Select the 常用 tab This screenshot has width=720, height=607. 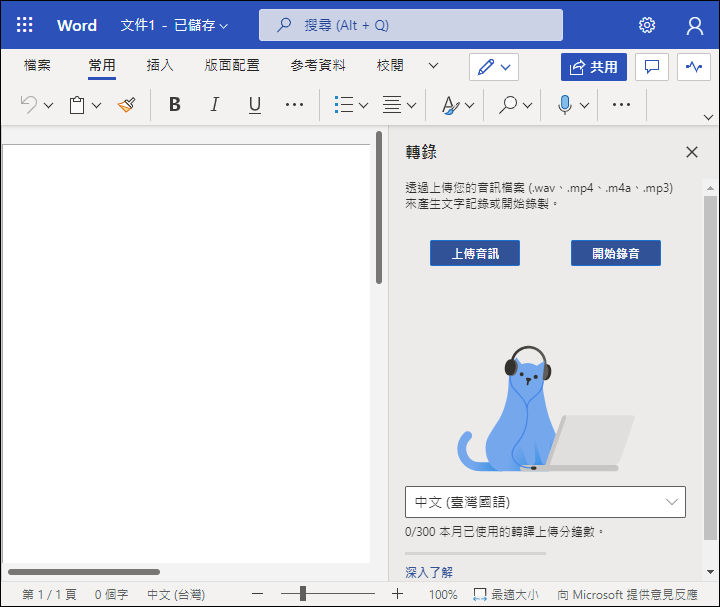(102, 65)
